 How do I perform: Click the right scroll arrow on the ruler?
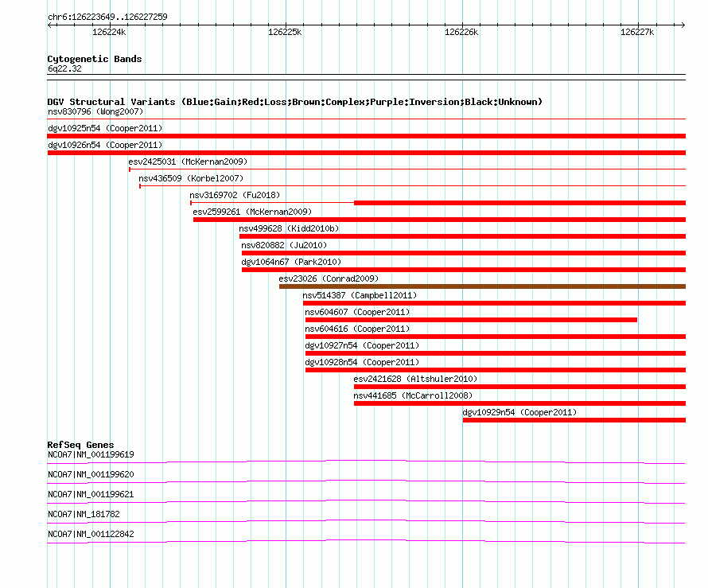point(683,25)
